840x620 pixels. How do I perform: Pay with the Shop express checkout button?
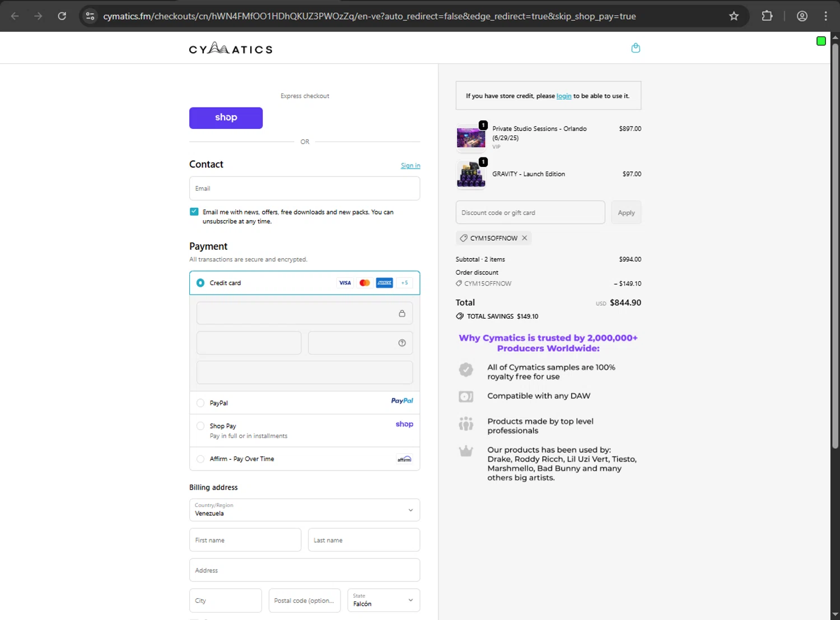pos(226,118)
